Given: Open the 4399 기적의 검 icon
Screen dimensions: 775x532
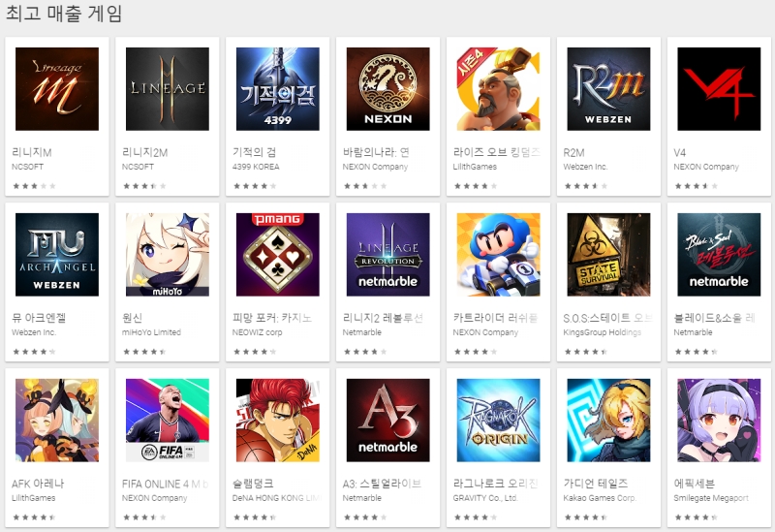Looking at the screenshot, I should tap(278, 89).
